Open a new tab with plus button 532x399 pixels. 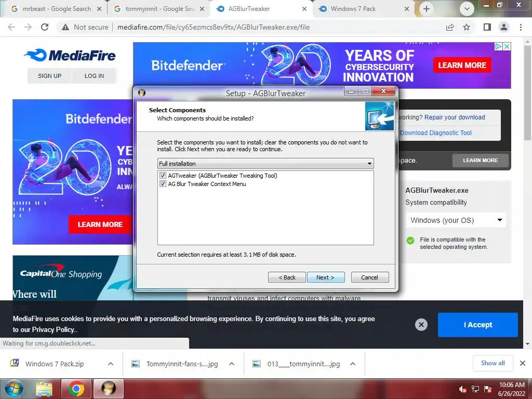coord(427,9)
